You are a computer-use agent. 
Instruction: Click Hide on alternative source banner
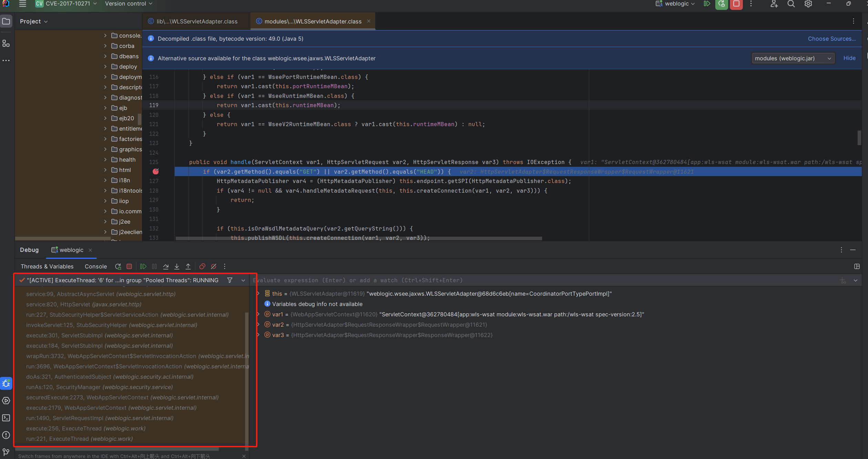coord(849,58)
